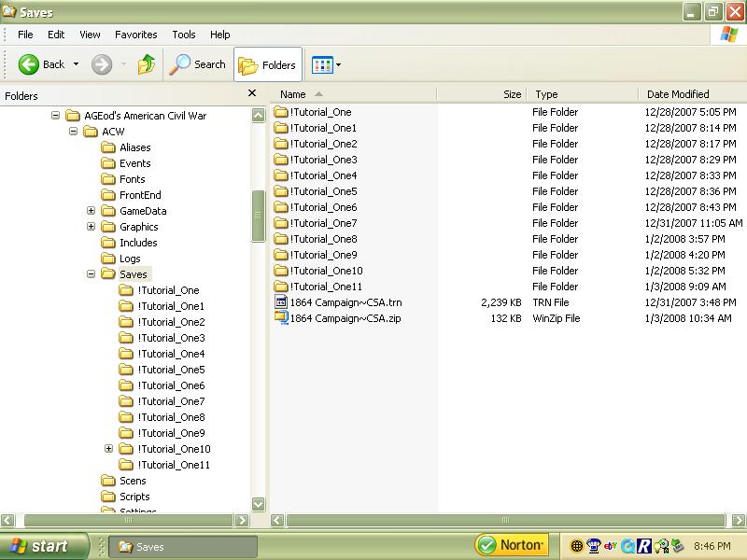Toggle the Folders pane button
747x560 pixels.
(x=268, y=64)
